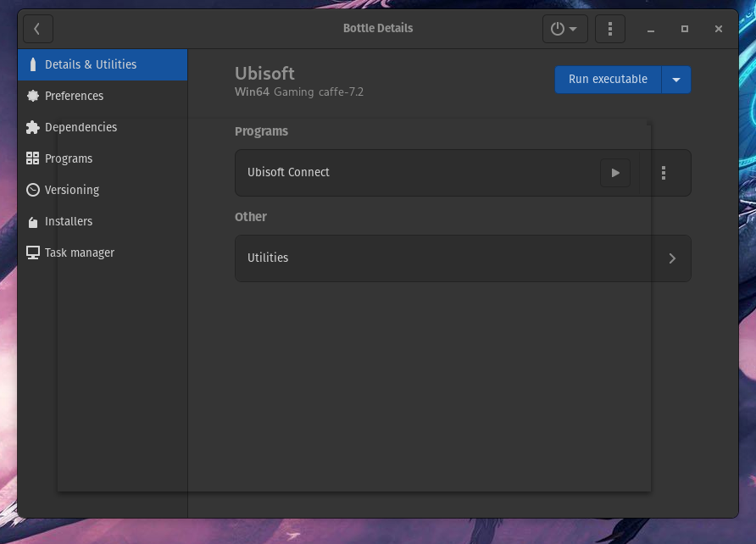
Task: Open the three-dot options menu for Ubisoft Connect
Action: [664, 173]
